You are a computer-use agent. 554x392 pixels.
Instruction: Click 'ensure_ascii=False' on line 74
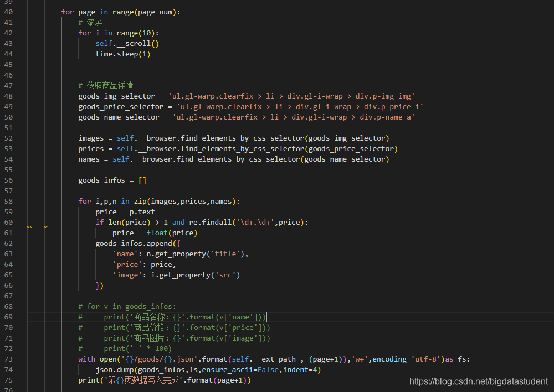click(x=240, y=370)
